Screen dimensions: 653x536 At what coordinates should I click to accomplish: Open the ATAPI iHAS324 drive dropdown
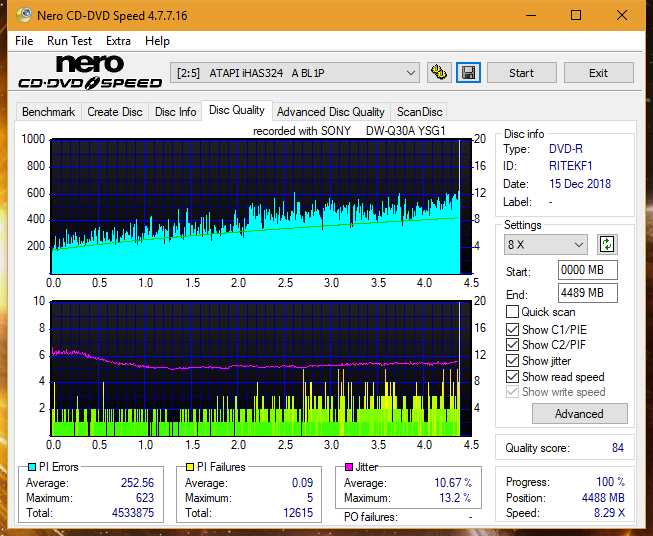[x=295, y=73]
